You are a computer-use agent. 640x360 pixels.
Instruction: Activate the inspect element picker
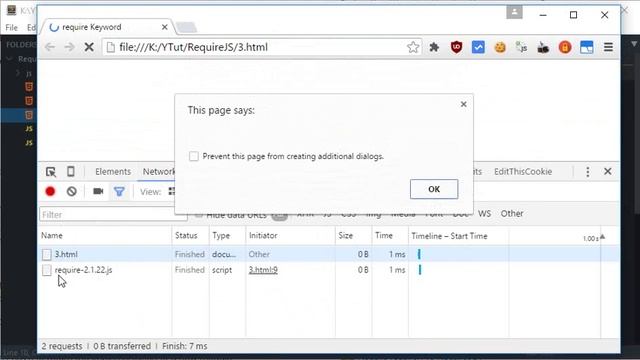[51, 172]
